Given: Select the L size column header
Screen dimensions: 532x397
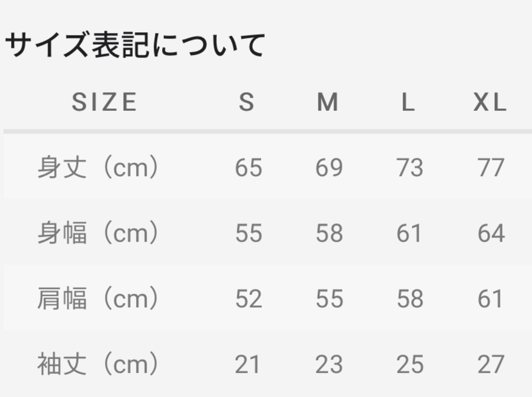Looking at the screenshot, I should [x=408, y=102].
